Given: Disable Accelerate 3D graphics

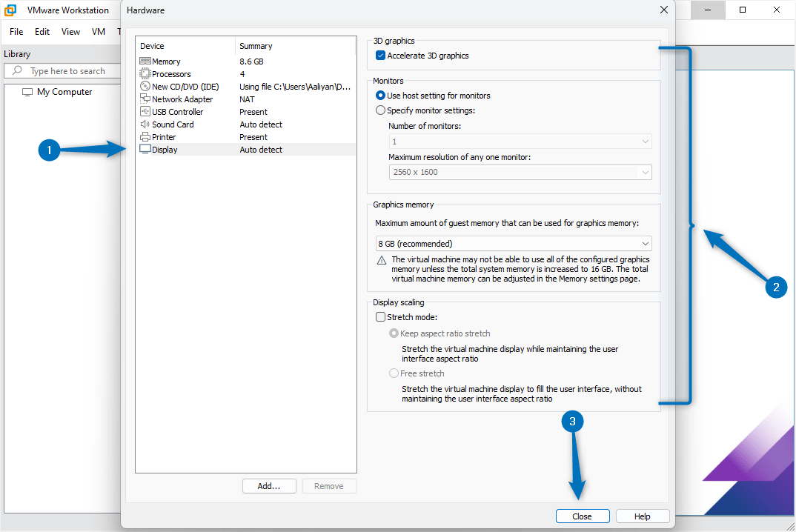Looking at the screenshot, I should pyautogui.click(x=380, y=55).
